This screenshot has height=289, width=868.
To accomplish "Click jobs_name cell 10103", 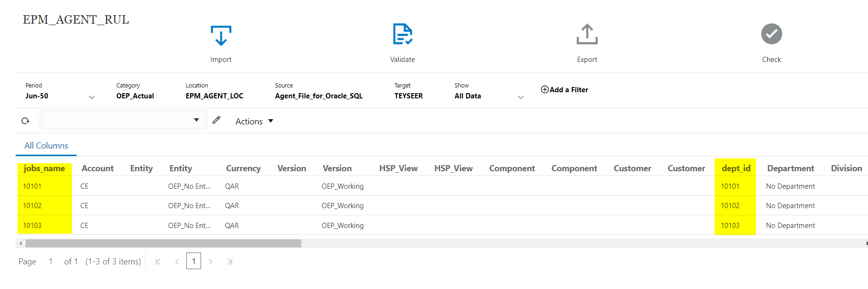I will (x=32, y=226).
